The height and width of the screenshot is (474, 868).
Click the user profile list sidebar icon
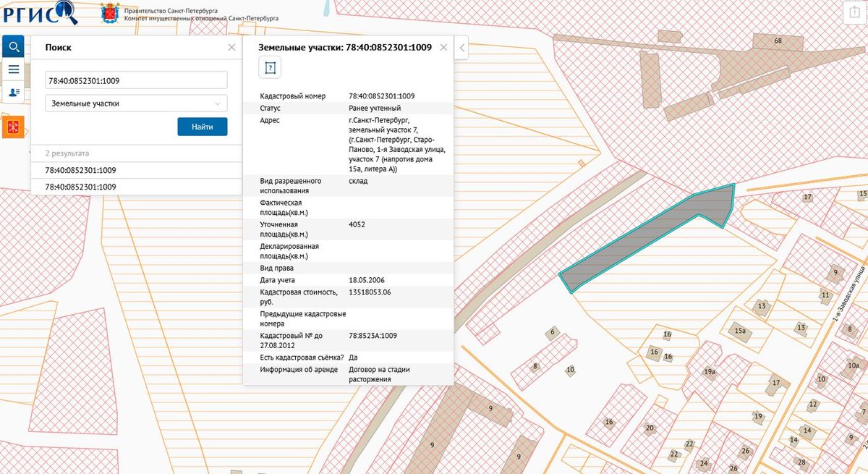coord(13,93)
